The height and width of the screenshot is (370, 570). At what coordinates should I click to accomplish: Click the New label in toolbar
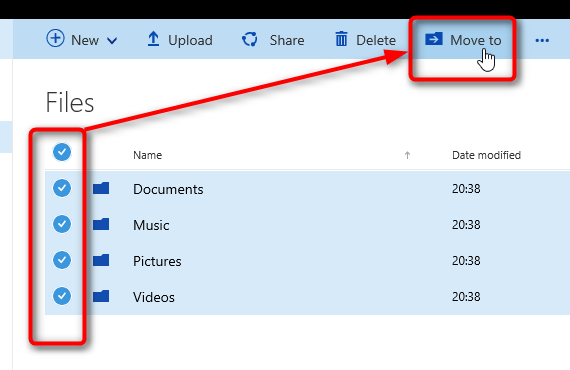click(x=85, y=40)
